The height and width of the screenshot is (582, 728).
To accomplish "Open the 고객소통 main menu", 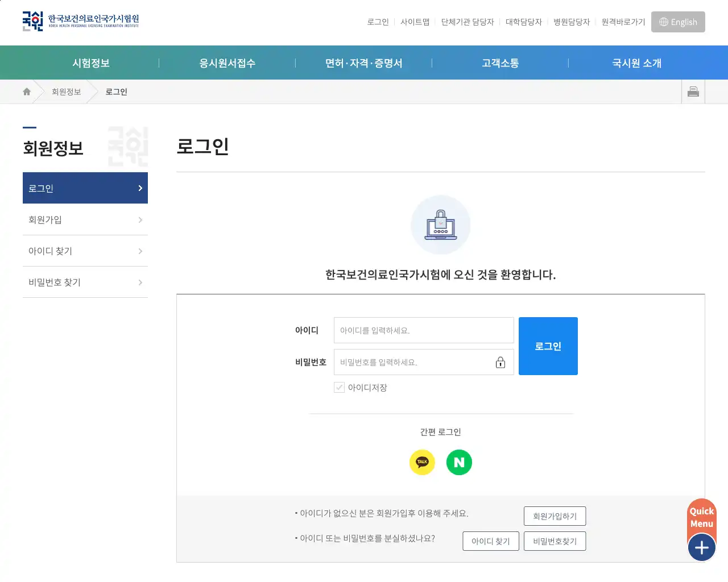I will [500, 63].
